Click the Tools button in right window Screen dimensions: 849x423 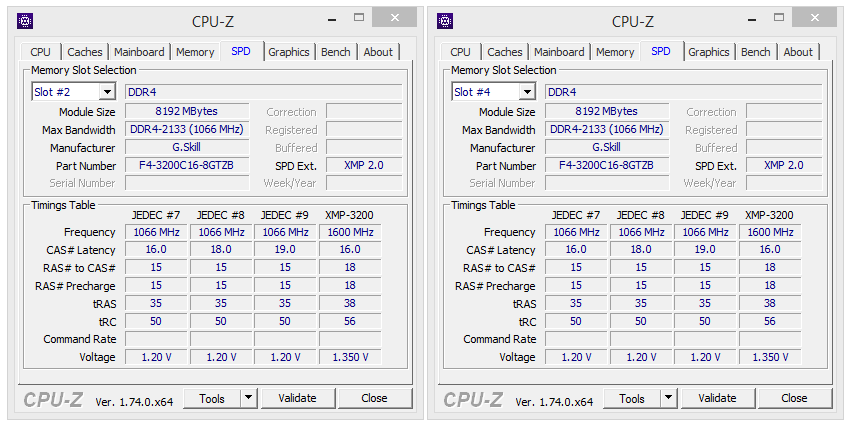pos(632,398)
